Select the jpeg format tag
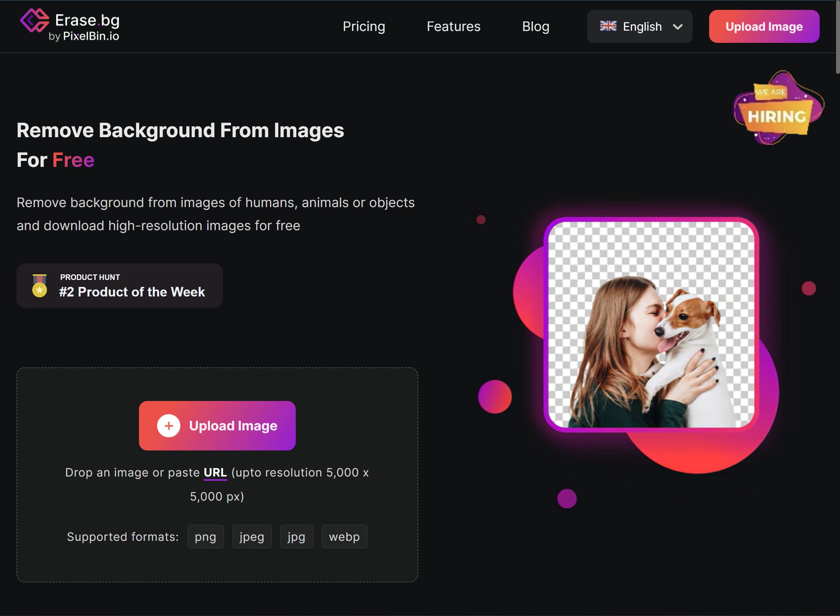The image size is (840, 616). [252, 537]
